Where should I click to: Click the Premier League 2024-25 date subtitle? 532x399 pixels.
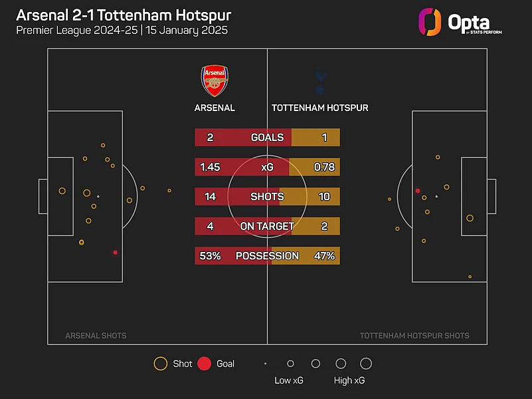click(x=122, y=31)
